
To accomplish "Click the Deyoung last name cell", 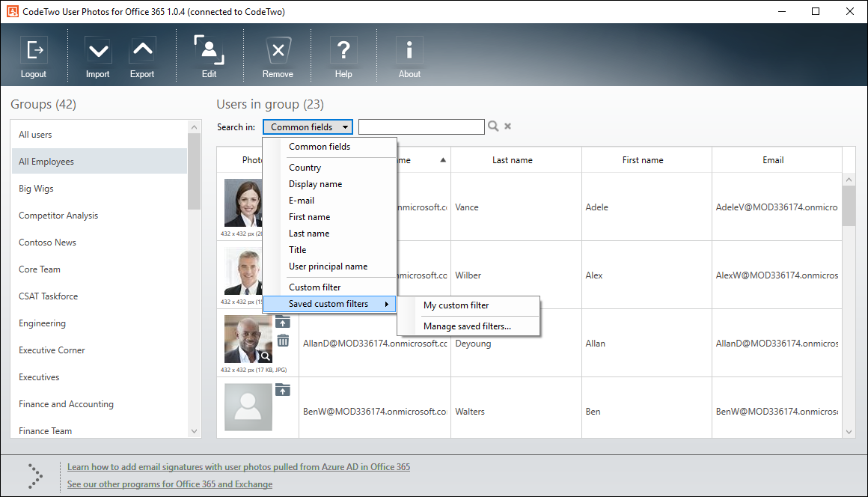I will coord(516,343).
